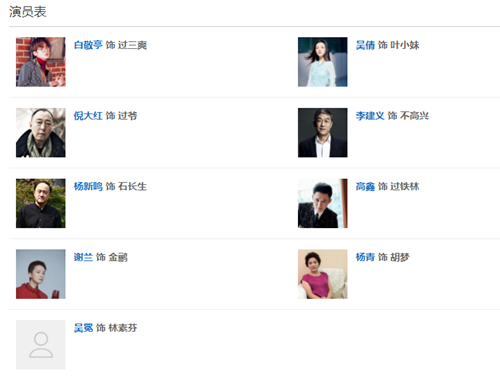Open the 白敬亭 actor link
The image size is (500, 379).
coord(88,45)
